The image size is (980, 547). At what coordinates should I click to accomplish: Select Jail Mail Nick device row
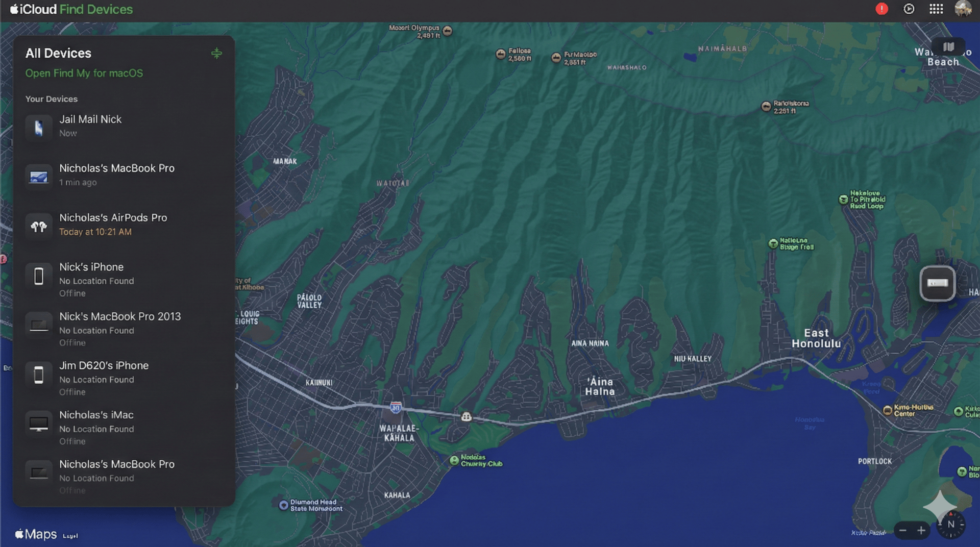click(x=124, y=127)
